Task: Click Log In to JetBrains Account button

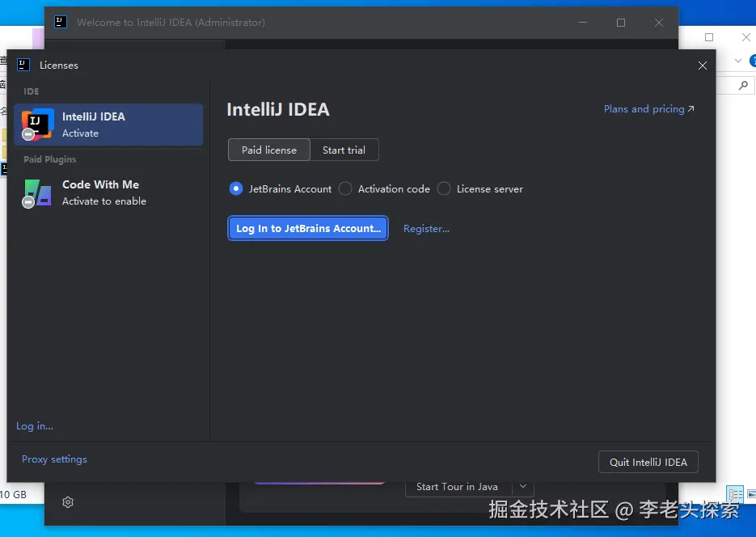Action: [308, 228]
